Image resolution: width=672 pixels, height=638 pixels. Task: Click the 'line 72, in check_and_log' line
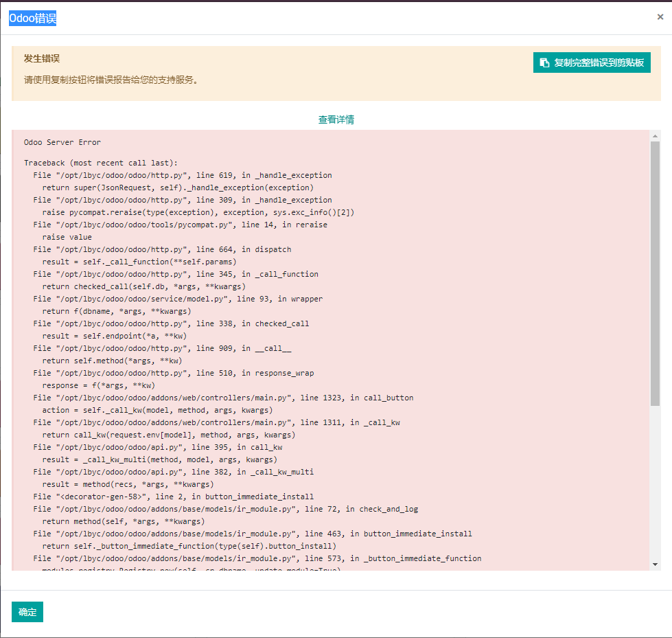225,510
